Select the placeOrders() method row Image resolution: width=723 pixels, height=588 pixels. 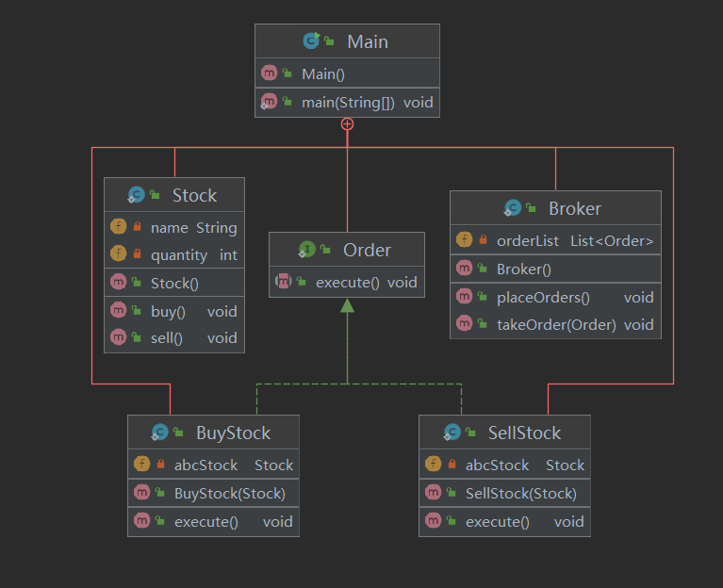point(555,297)
